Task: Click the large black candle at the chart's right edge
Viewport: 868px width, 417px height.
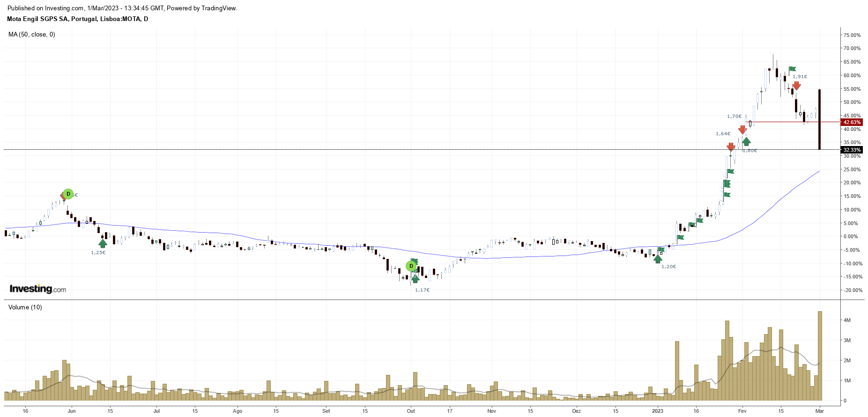Action: (x=819, y=119)
